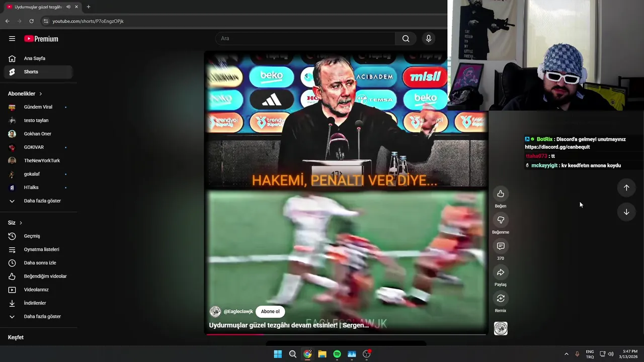
Task: Open a new browser tab
Action: click(x=89, y=7)
